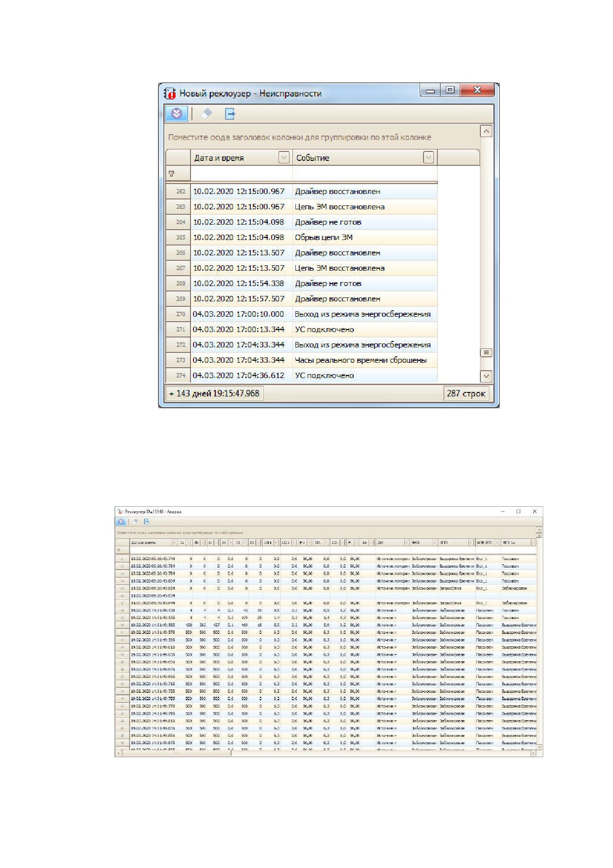Select row 271 УС подключено
This screenshot has width=613, height=868.
301,330
